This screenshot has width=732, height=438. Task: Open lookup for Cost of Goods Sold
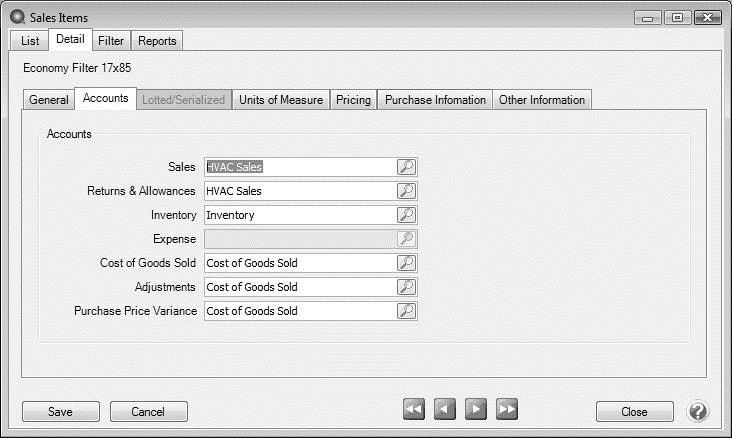click(406, 263)
